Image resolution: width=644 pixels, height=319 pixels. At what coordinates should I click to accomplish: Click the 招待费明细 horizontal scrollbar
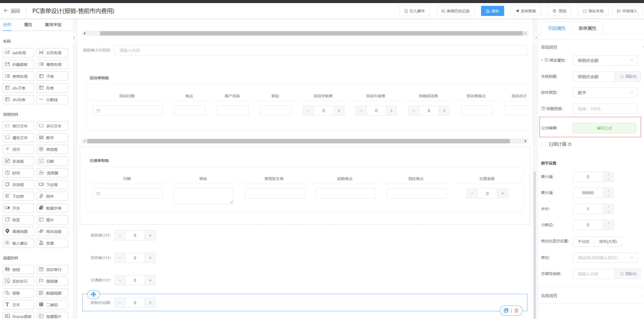(x=298, y=141)
